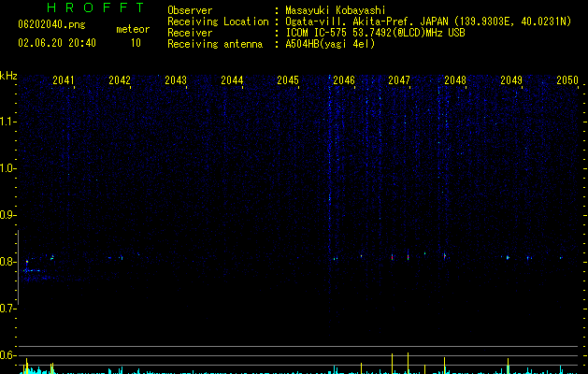
Task: Click the meteor count 10
Action: (136, 43)
